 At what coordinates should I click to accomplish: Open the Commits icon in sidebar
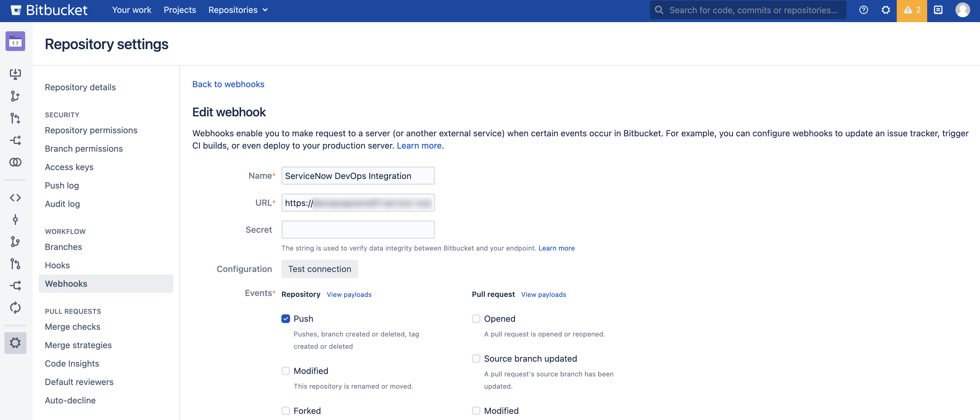[x=15, y=220]
